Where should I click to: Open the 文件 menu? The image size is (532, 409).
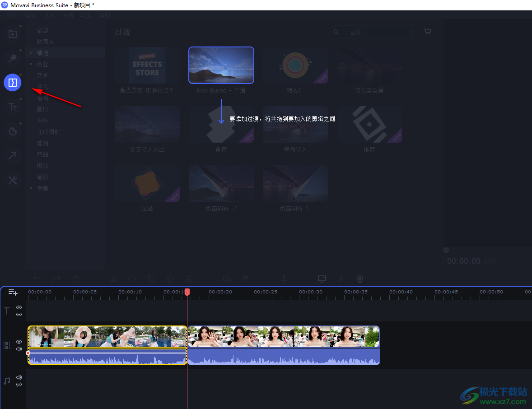12,15
